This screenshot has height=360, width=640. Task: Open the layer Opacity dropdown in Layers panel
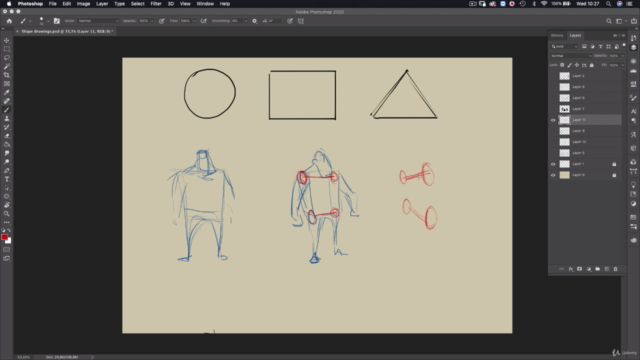pyautogui.click(x=622, y=56)
